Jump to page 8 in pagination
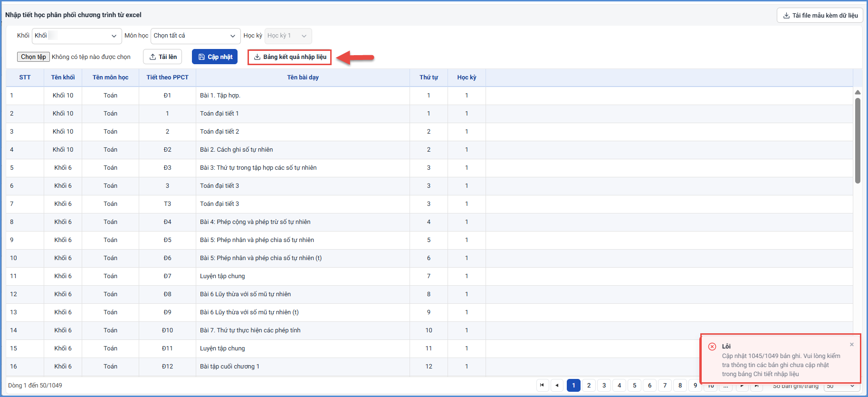The image size is (868, 397). click(x=680, y=385)
